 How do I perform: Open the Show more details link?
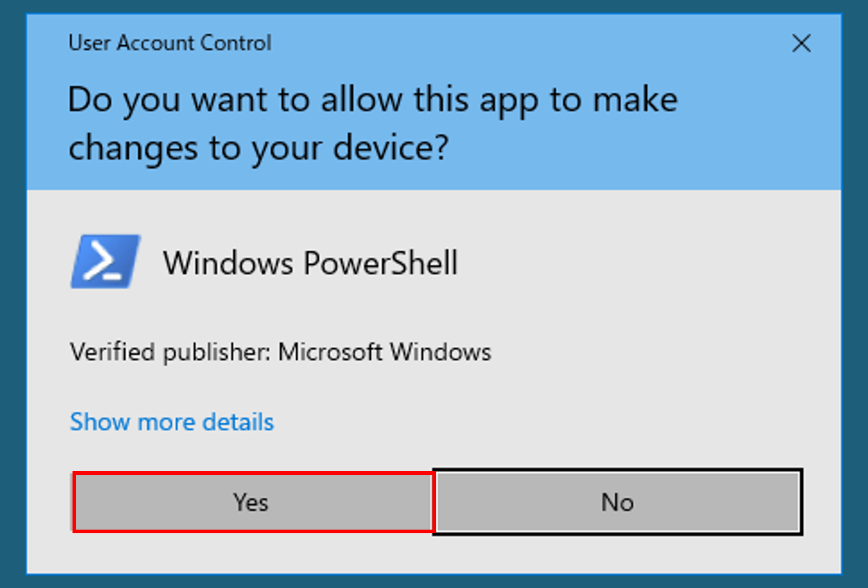coord(172,422)
